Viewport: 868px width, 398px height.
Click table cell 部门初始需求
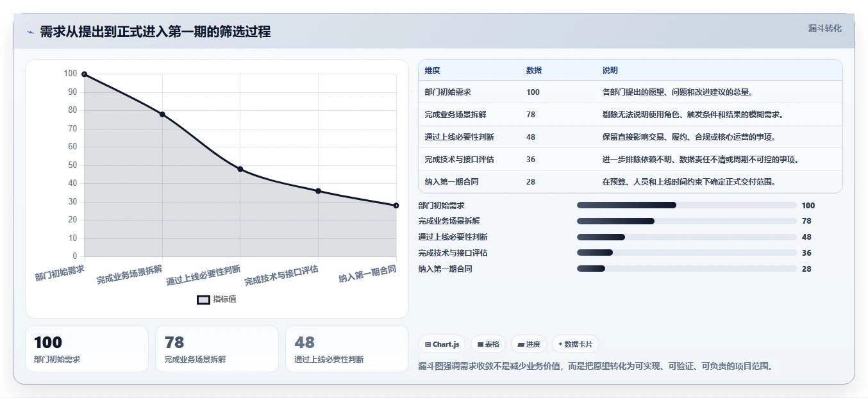point(447,92)
